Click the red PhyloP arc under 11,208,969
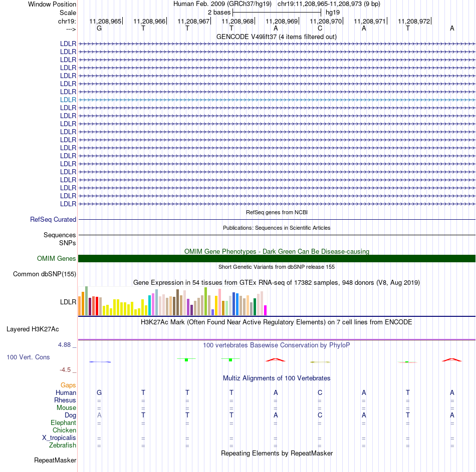This screenshot has height=472, width=476. click(x=276, y=360)
